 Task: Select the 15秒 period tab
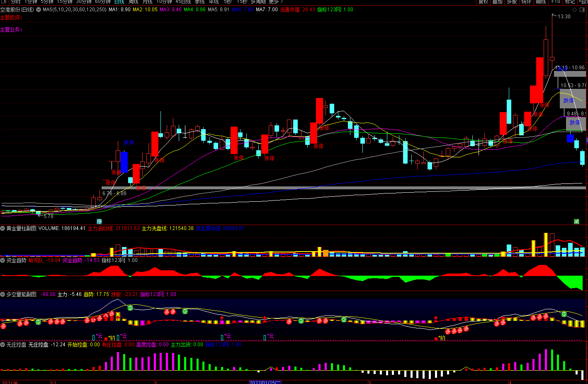242,2
